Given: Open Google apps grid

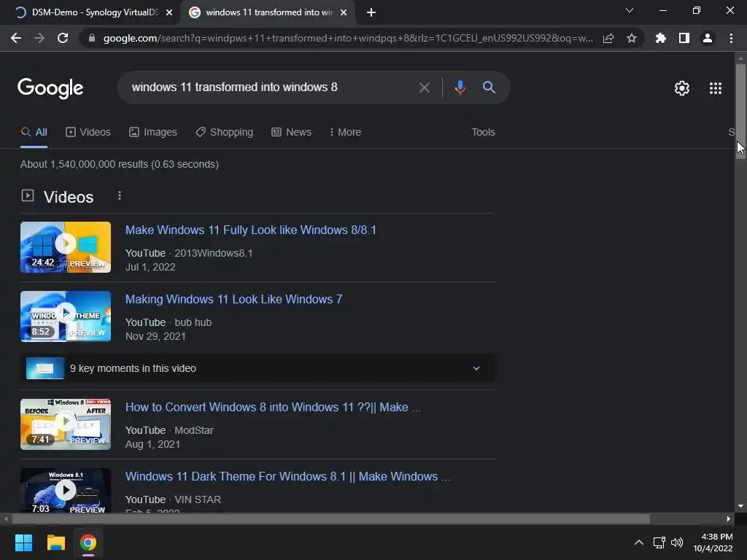Looking at the screenshot, I should tap(716, 88).
